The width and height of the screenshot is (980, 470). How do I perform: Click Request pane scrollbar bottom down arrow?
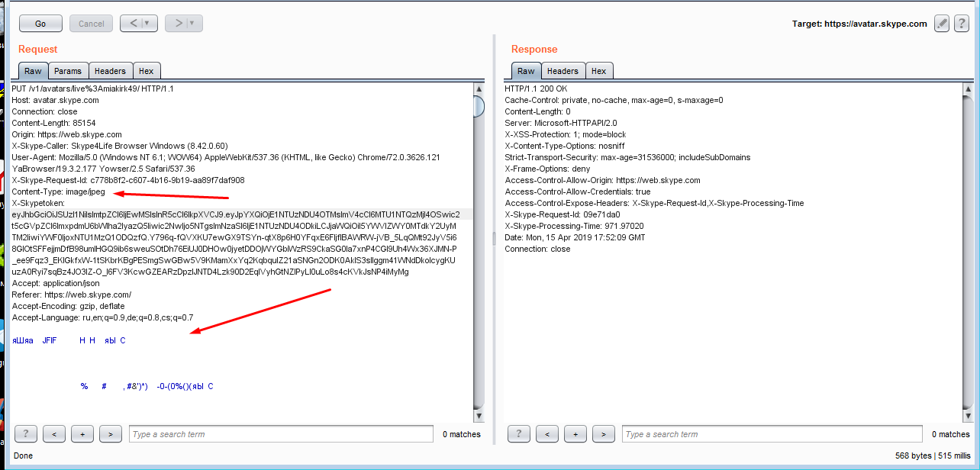tap(479, 416)
